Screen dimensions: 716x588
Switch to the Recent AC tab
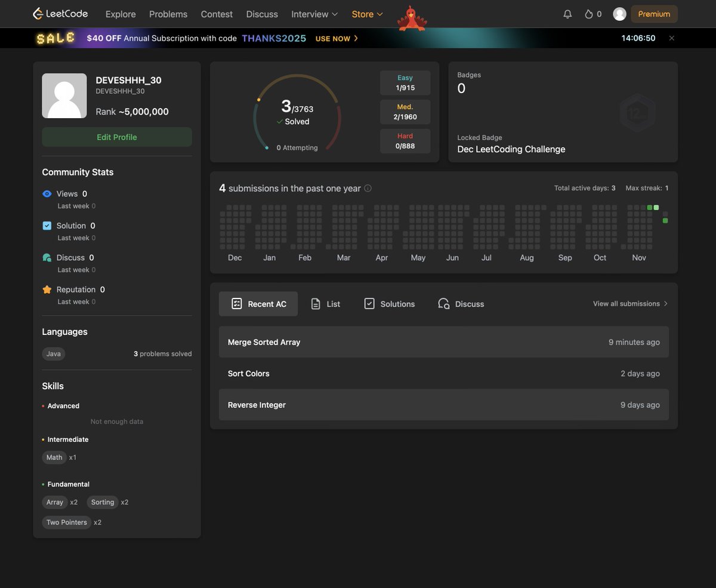[x=258, y=304]
